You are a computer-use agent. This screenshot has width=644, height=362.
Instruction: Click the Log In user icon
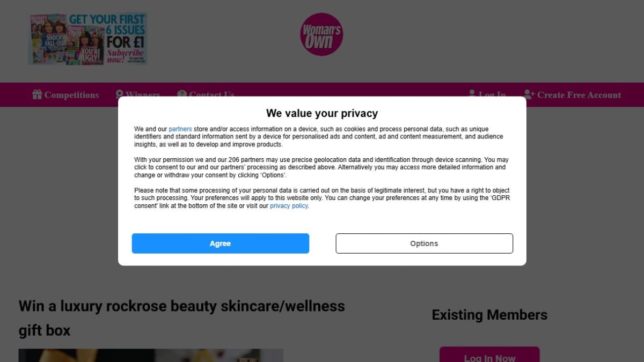click(472, 94)
